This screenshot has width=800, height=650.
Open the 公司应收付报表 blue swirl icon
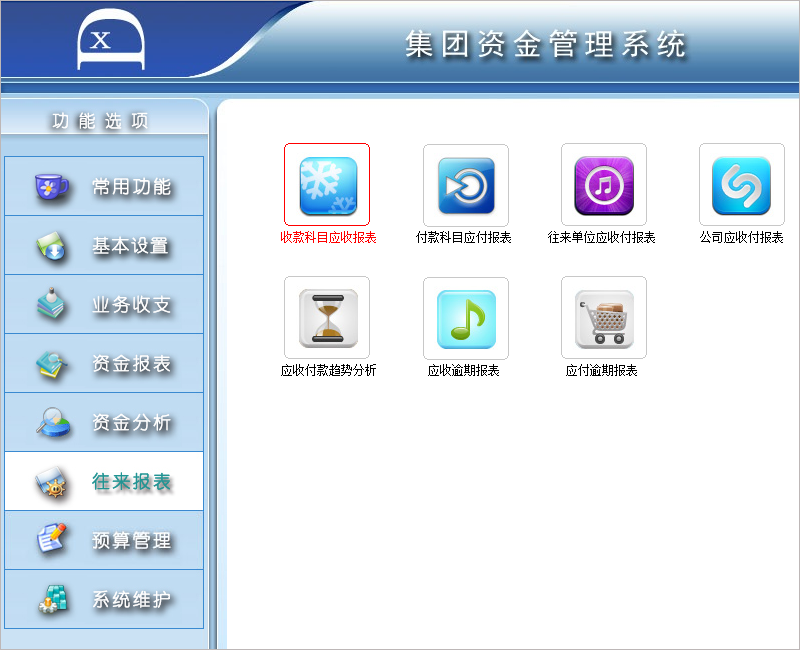coord(742,185)
